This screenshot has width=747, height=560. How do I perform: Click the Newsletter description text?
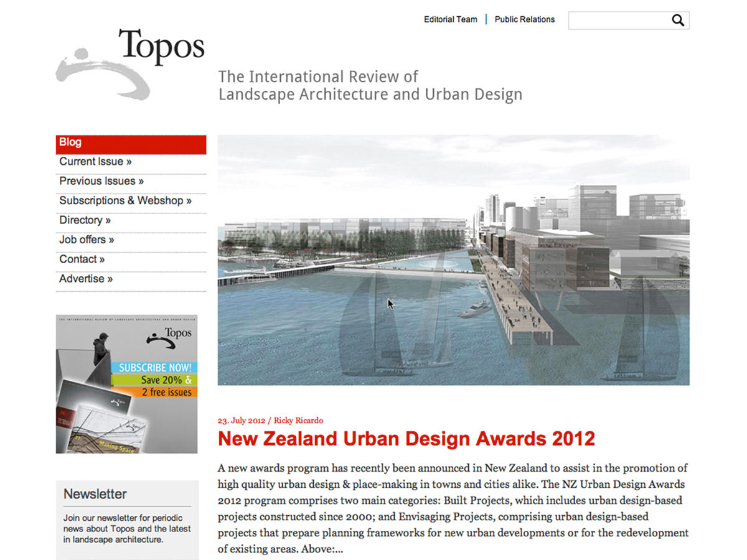127,529
